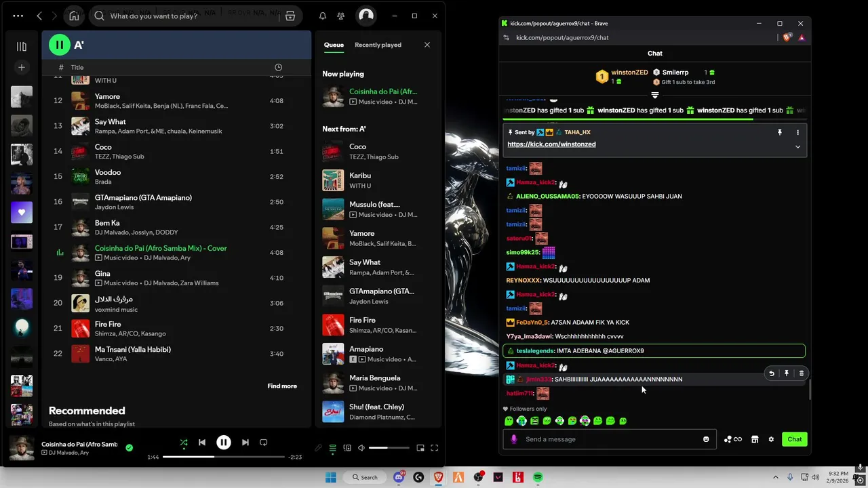Expand gift leaderboard arrow in chat
This screenshot has height=488, width=868.
coord(655,95)
